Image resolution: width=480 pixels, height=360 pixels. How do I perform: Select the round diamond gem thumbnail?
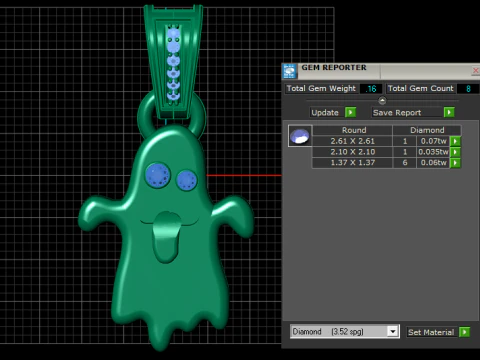pyautogui.click(x=300, y=136)
